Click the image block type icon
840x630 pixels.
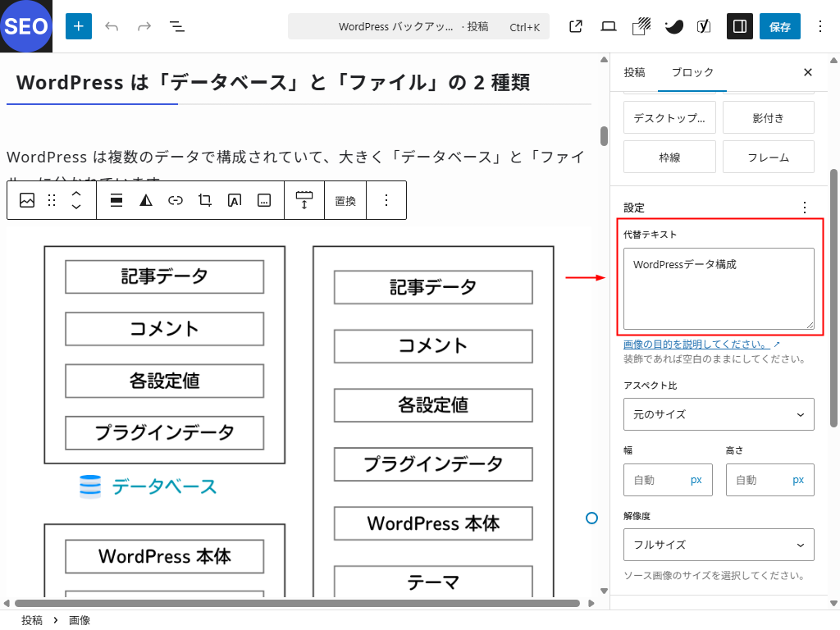click(27, 200)
